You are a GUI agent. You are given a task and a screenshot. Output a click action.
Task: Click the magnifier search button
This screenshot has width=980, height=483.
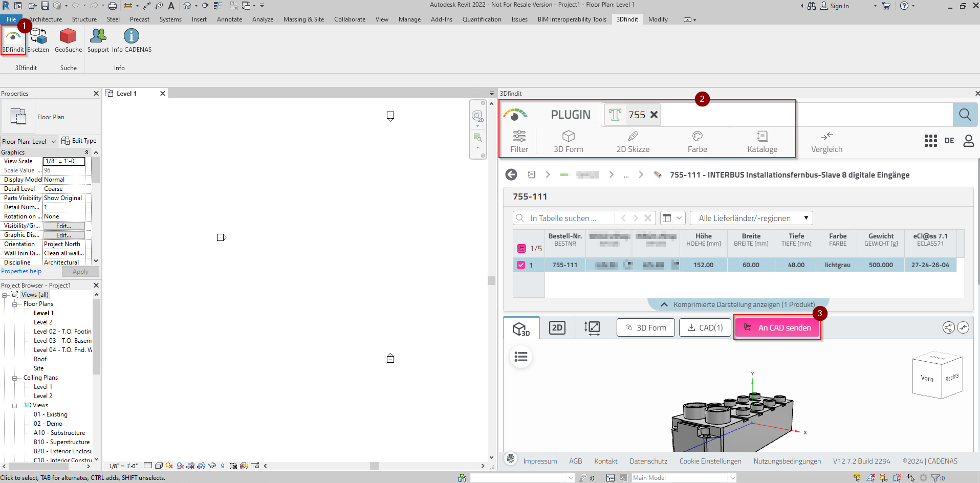pyautogui.click(x=965, y=115)
